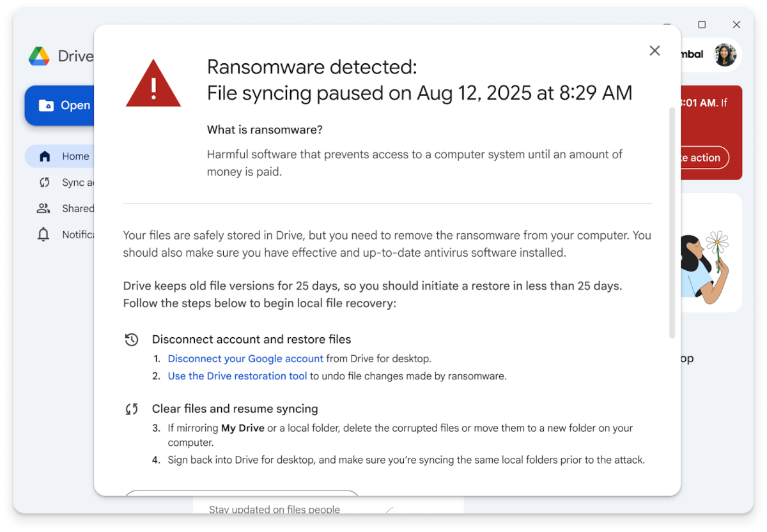Image resolution: width=767 pixels, height=532 pixels.
Task: Open Notifications using the bell icon
Action: (x=43, y=234)
